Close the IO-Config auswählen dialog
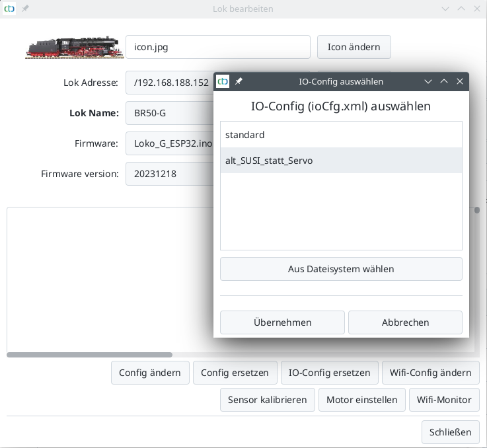This screenshot has height=448, width=487. point(460,81)
